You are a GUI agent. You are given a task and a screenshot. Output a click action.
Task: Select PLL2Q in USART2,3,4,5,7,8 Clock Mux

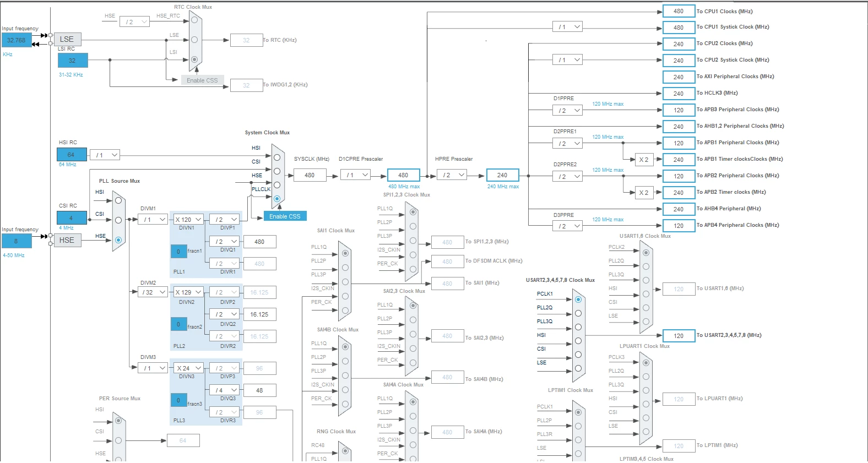(x=578, y=313)
